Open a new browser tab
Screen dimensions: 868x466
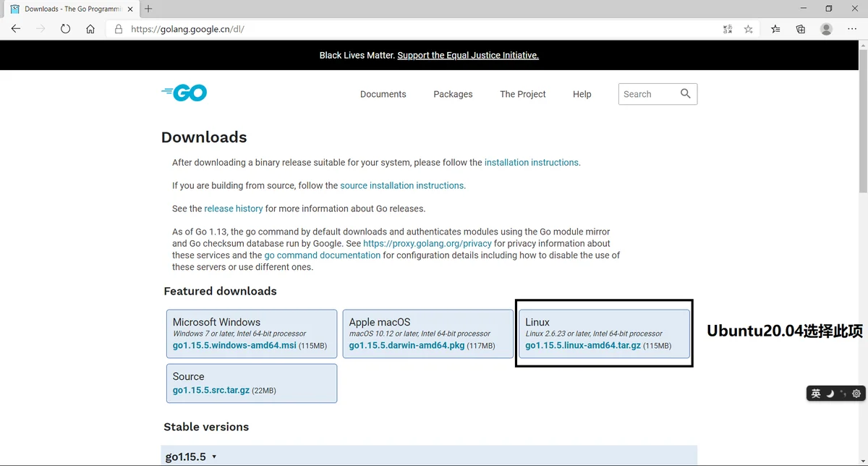[x=148, y=9]
